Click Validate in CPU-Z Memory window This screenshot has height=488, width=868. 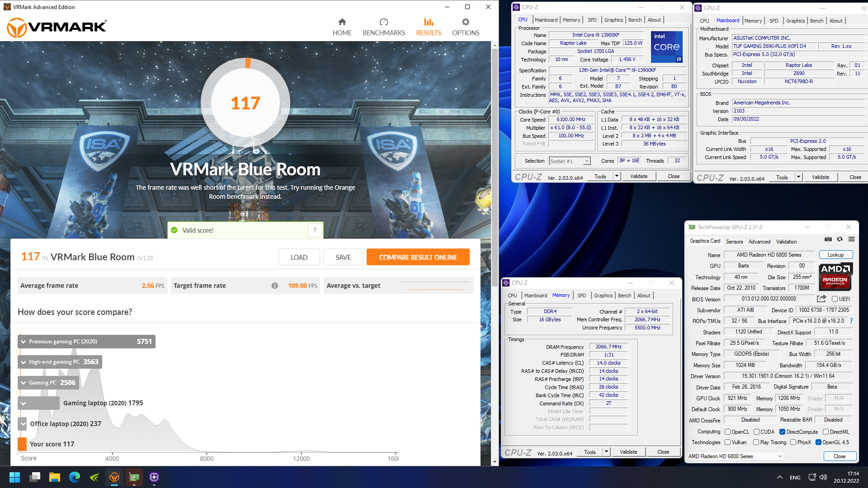pyautogui.click(x=628, y=452)
